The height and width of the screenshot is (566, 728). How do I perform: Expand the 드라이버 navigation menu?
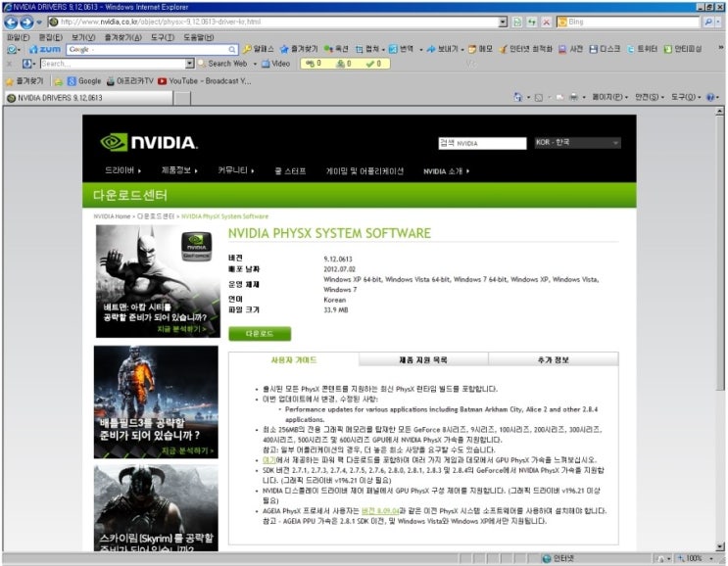coord(123,170)
